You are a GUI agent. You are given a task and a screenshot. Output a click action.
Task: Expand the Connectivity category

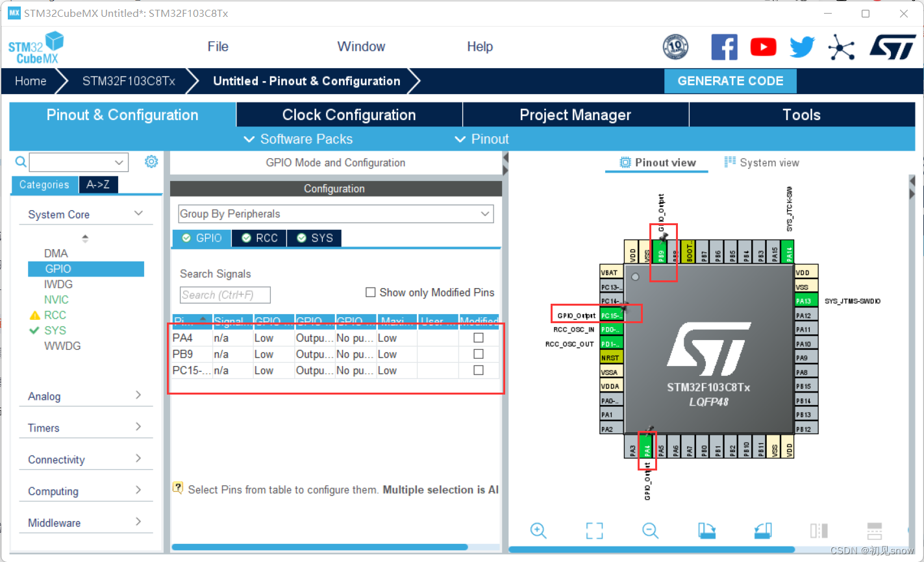[138, 458]
